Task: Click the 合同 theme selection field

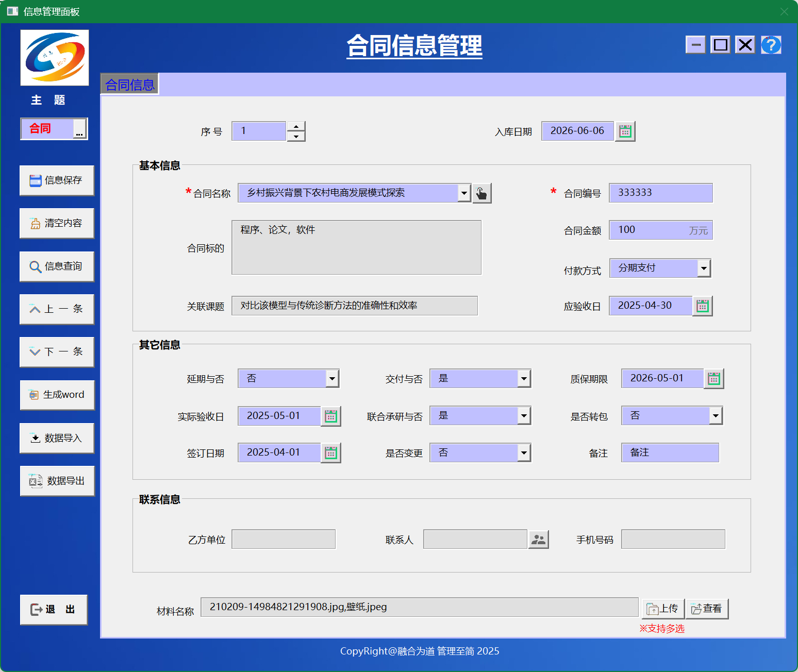Action: tap(47, 129)
